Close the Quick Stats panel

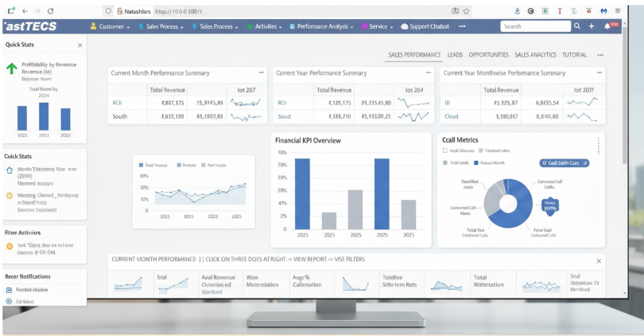click(x=80, y=45)
